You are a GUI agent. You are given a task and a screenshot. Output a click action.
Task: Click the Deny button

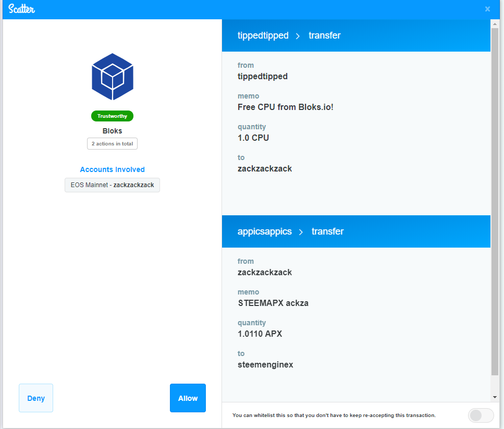point(36,398)
